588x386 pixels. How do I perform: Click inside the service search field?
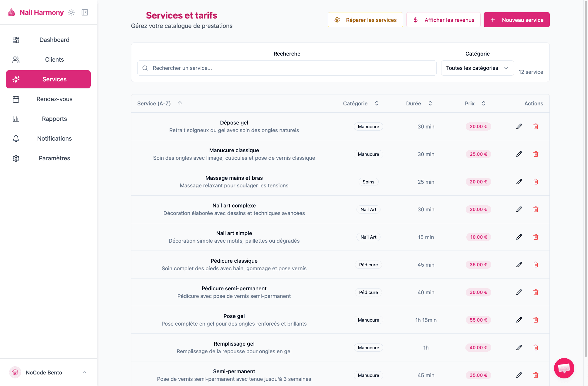(287, 68)
